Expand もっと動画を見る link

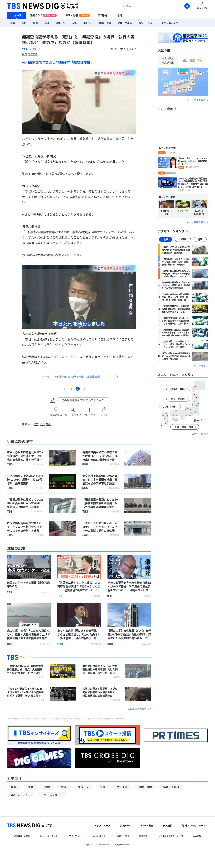pyautogui.click(x=197, y=222)
